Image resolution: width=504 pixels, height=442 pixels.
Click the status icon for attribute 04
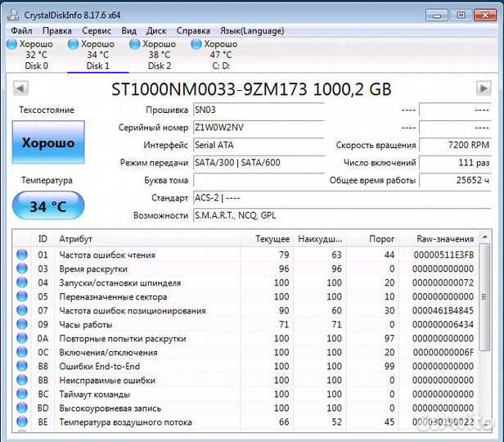coord(22,282)
